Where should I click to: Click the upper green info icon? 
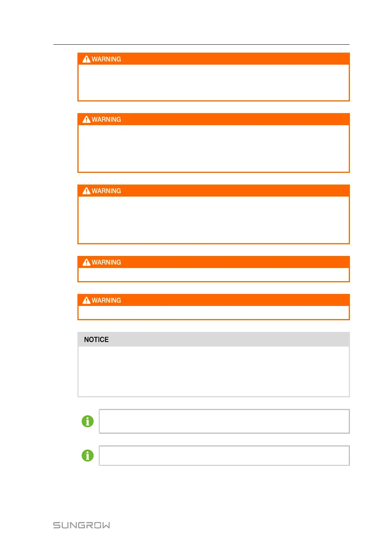(88, 421)
